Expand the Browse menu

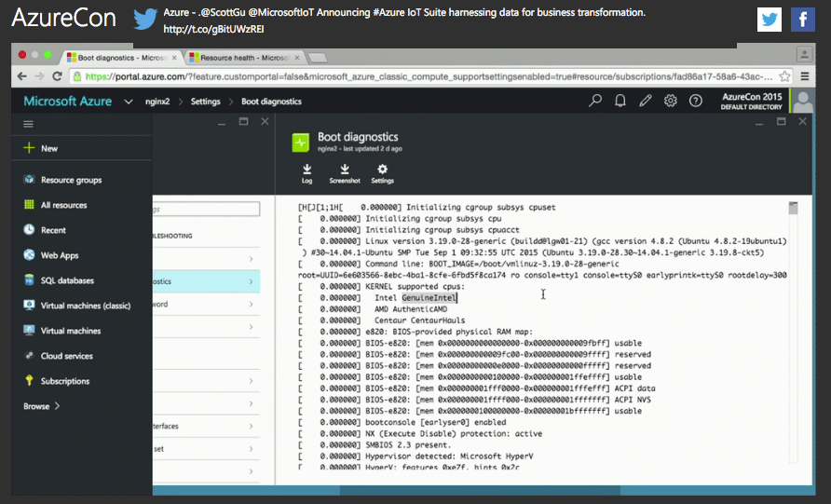pyautogui.click(x=41, y=406)
